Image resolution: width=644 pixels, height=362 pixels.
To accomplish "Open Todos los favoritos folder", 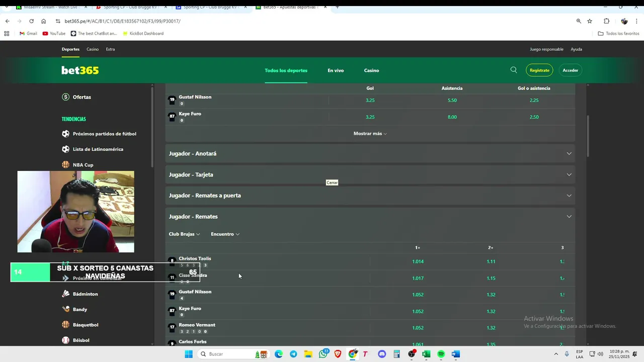I will [618, 33].
